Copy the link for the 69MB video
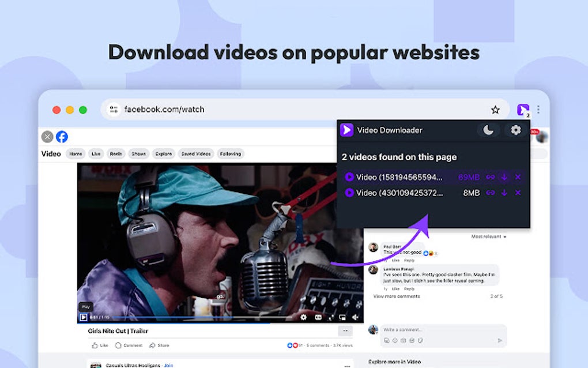 point(490,177)
